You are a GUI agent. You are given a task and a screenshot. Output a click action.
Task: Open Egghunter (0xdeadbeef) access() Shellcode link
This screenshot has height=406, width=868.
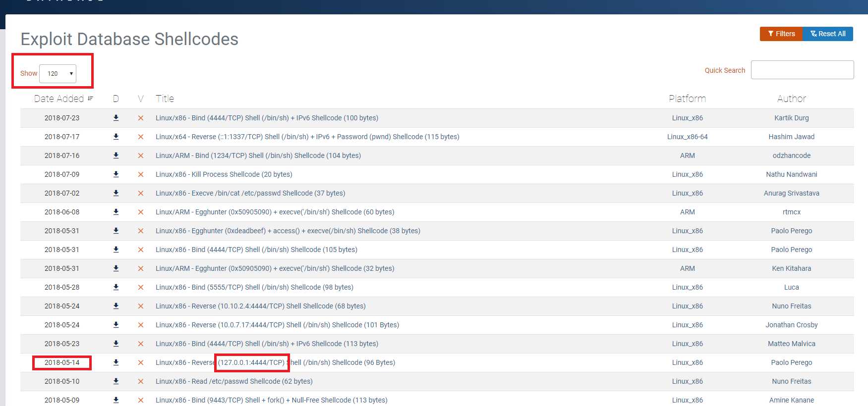[288, 231]
